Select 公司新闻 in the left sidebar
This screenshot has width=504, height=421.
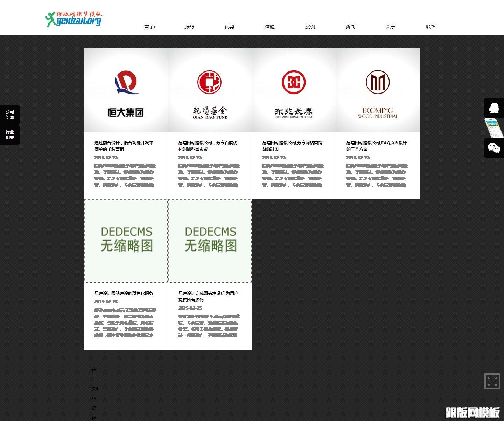(x=10, y=115)
